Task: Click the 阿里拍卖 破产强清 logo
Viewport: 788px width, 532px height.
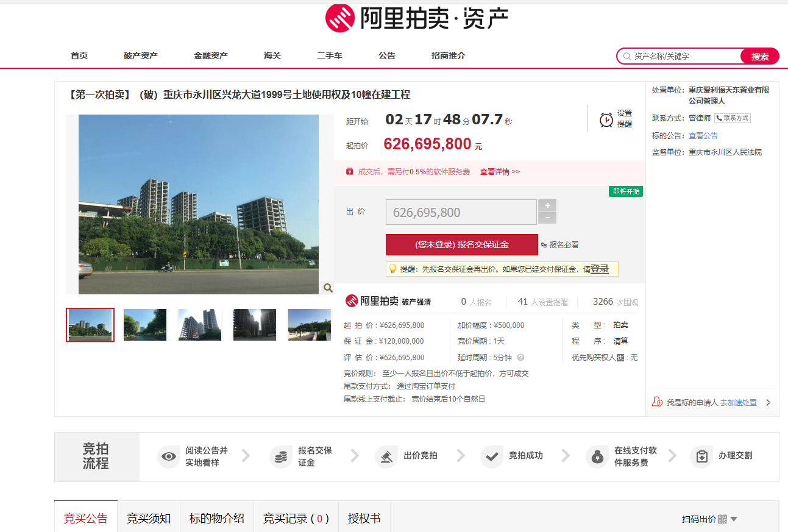Action: click(x=388, y=301)
